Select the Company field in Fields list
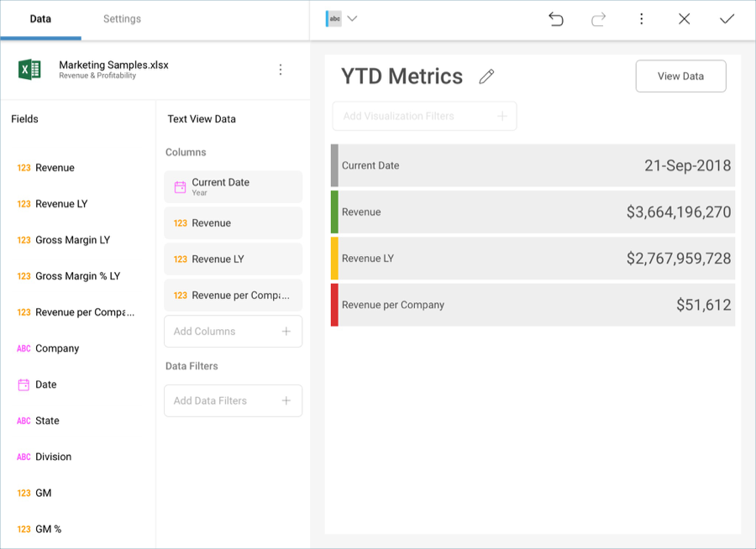The width and height of the screenshot is (756, 549). point(57,348)
